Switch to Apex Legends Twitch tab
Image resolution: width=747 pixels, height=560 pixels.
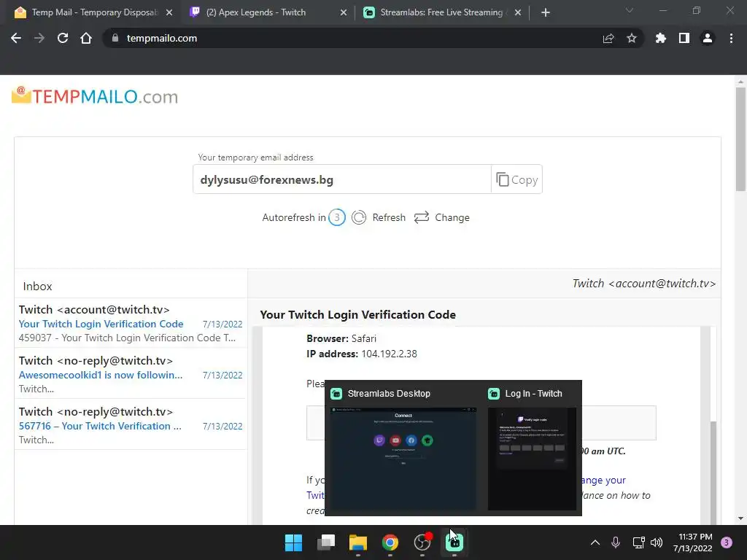coord(267,12)
